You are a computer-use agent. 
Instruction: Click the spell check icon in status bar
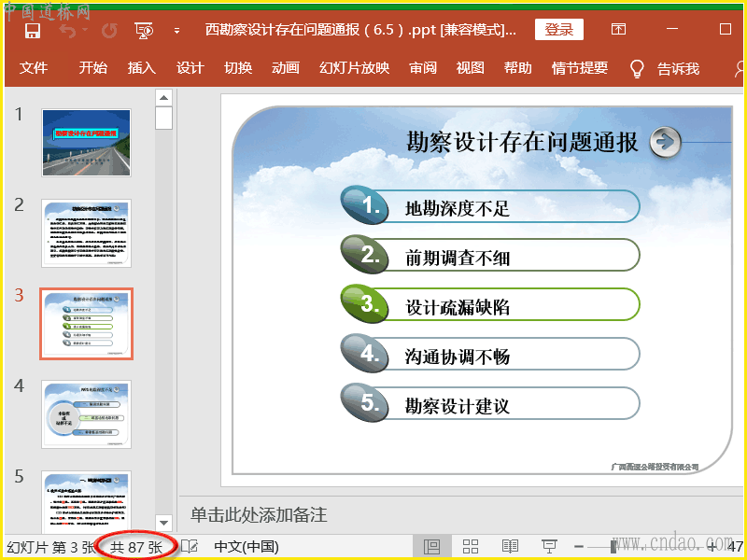pos(190,547)
